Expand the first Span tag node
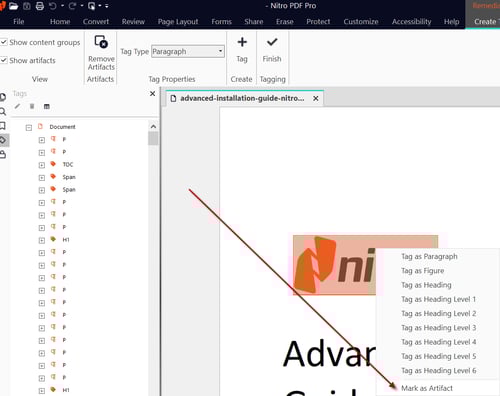500x396 pixels. (x=42, y=178)
